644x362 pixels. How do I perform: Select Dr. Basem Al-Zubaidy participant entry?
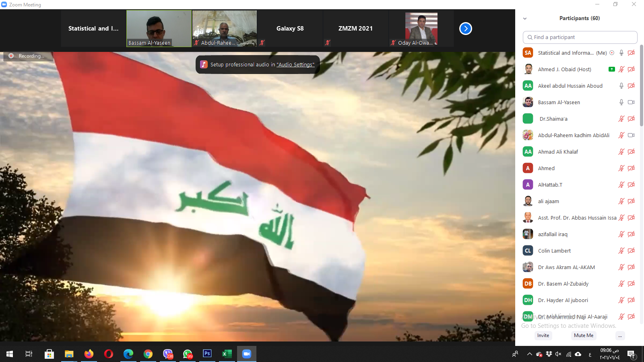point(563,284)
